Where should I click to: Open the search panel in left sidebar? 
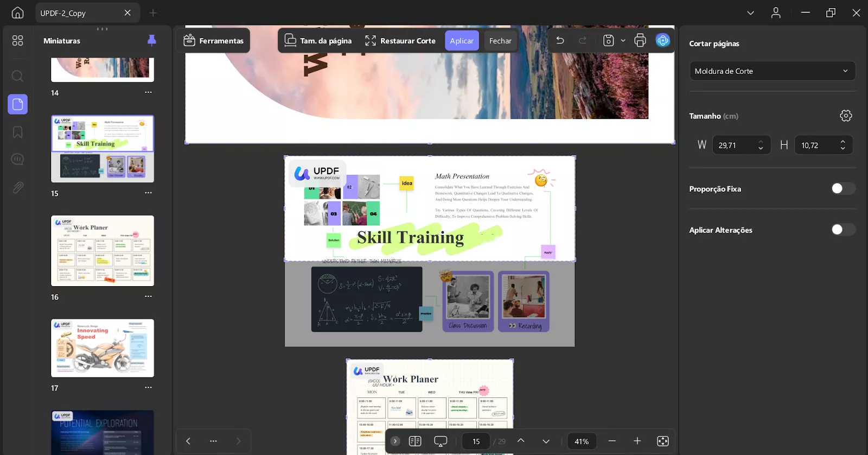(17, 75)
